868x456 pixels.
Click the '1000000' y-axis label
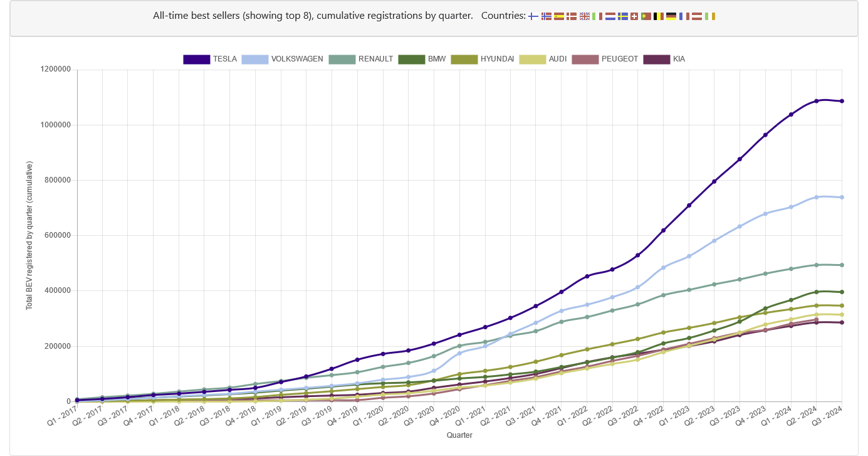pos(55,125)
